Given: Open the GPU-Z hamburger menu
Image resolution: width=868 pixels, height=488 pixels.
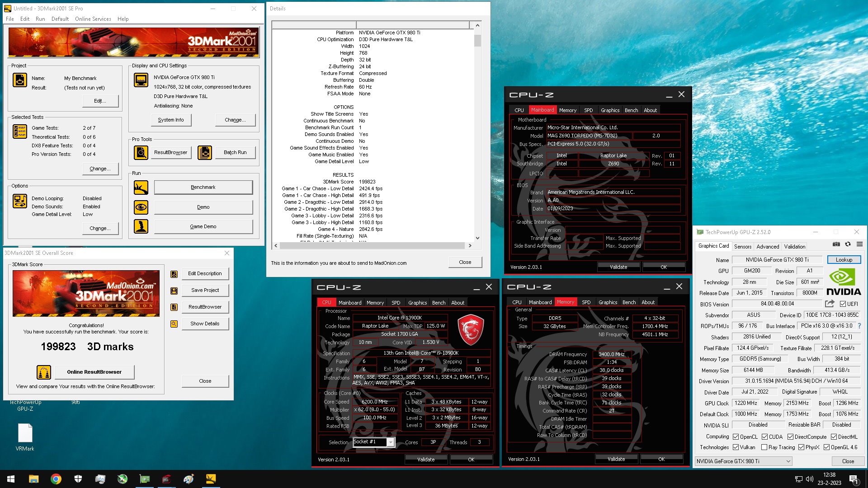Looking at the screenshot, I should coord(860,244).
